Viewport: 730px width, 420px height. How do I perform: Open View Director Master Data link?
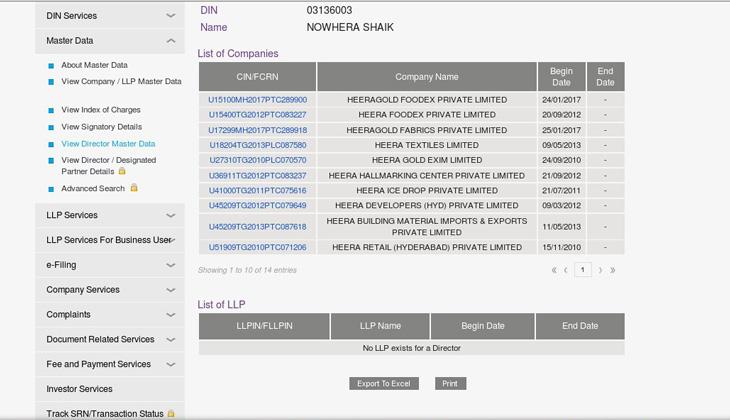(108, 144)
